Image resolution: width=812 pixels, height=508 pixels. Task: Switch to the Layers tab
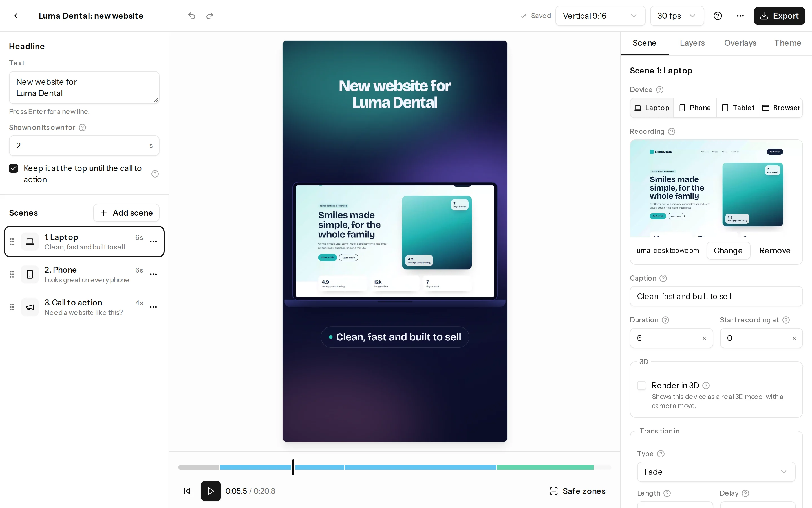point(692,43)
